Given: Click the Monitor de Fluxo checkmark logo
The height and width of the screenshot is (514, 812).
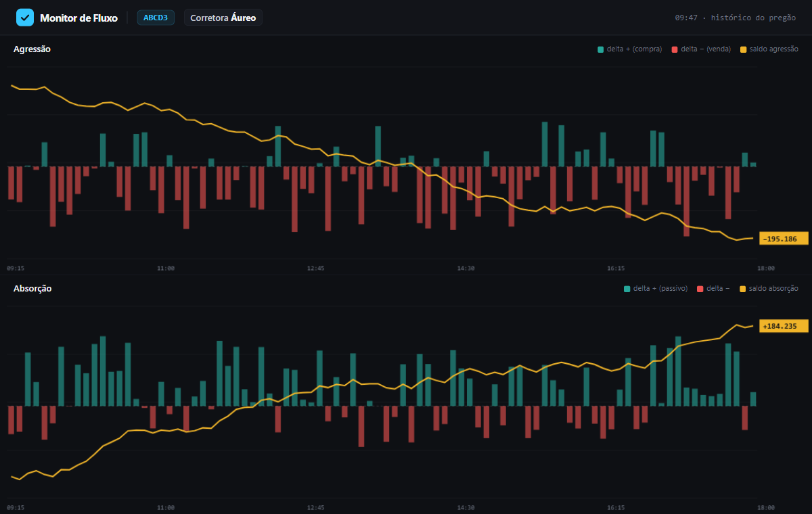Looking at the screenshot, I should tap(25, 18).
